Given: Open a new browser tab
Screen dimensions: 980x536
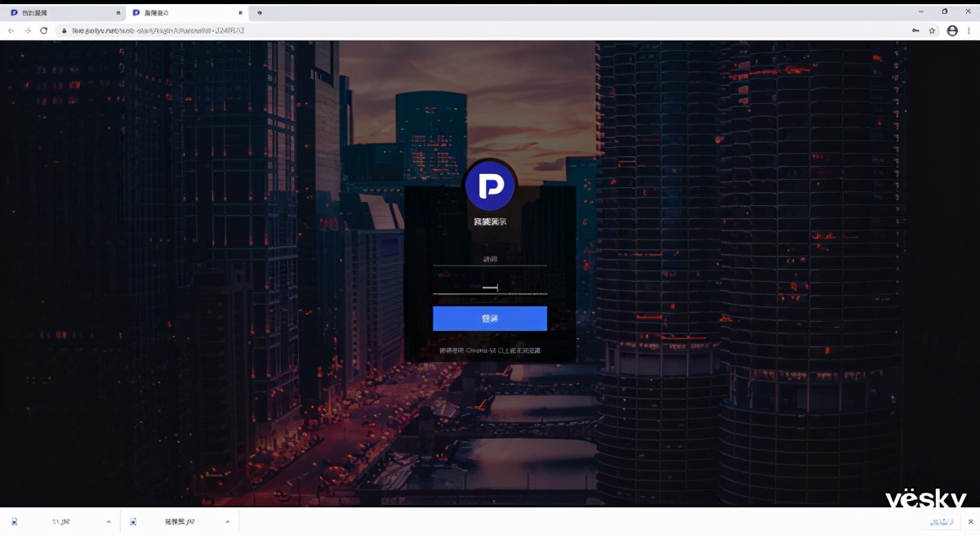Looking at the screenshot, I should (x=260, y=12).
